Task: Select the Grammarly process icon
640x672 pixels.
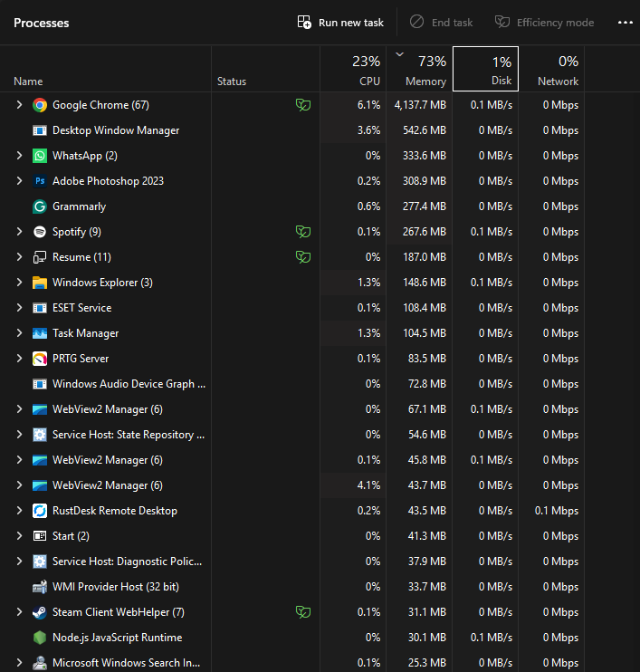Action: pyautogui.click(x=40, y=206)
